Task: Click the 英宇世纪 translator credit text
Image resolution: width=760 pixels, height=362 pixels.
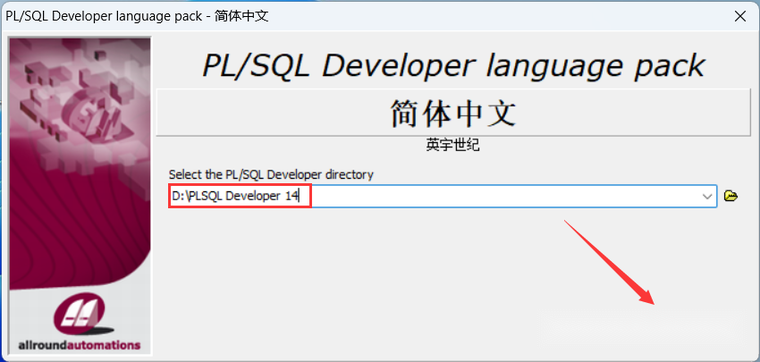Action: click(453, 145)
